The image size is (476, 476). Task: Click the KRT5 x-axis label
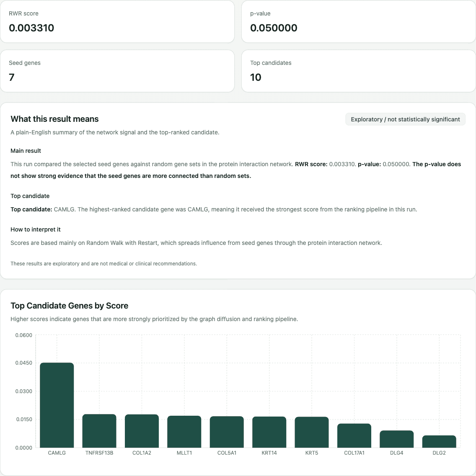(312, 453)
